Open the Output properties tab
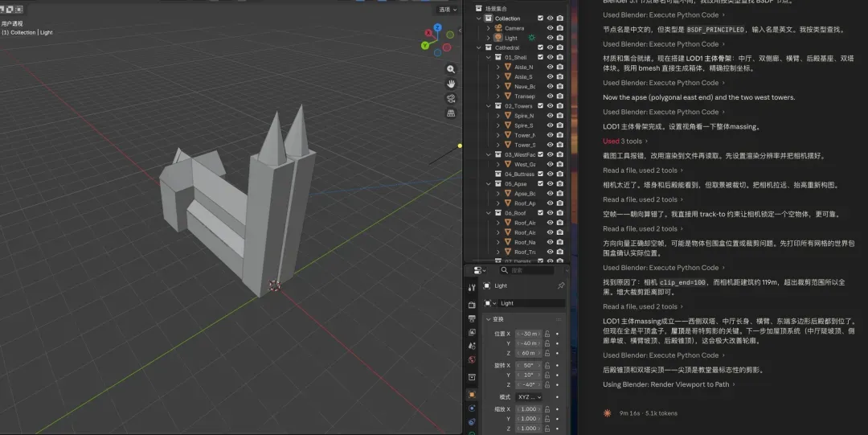 (x=472, y=318)
